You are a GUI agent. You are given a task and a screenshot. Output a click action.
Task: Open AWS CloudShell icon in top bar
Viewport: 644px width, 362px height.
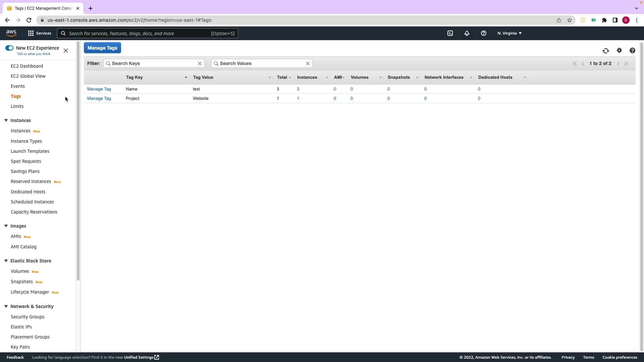tap(450, 33)
